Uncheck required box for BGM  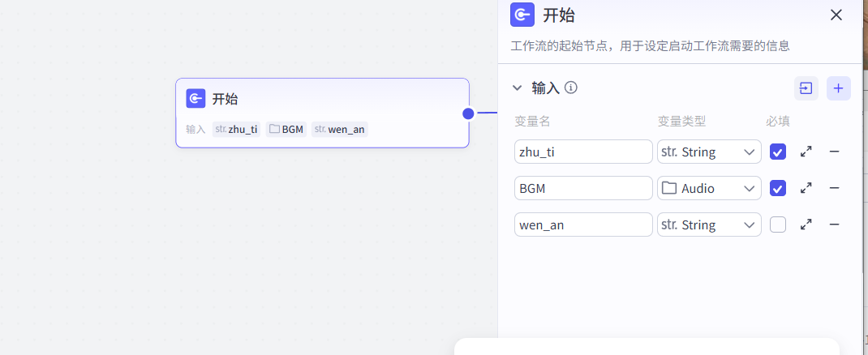point(778,188)
